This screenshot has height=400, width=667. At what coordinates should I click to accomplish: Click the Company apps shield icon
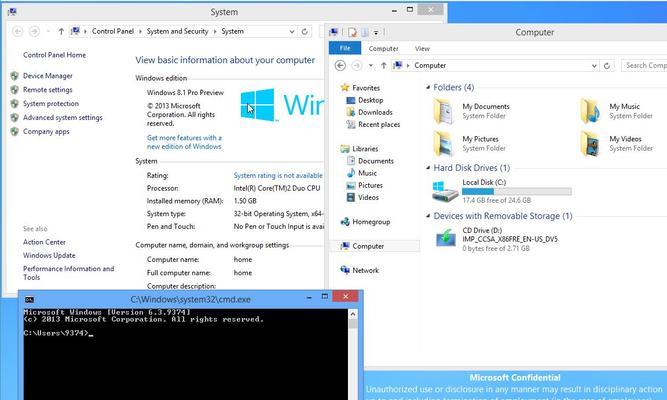(14, 131)
